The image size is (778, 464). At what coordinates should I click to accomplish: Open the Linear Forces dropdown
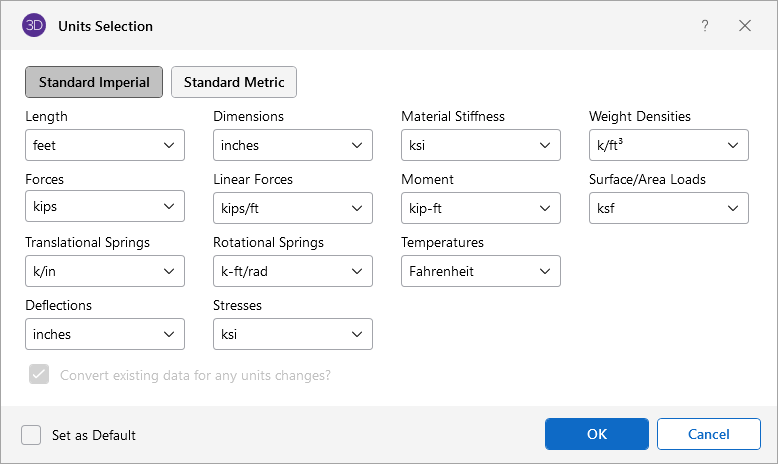pos(293,208)
